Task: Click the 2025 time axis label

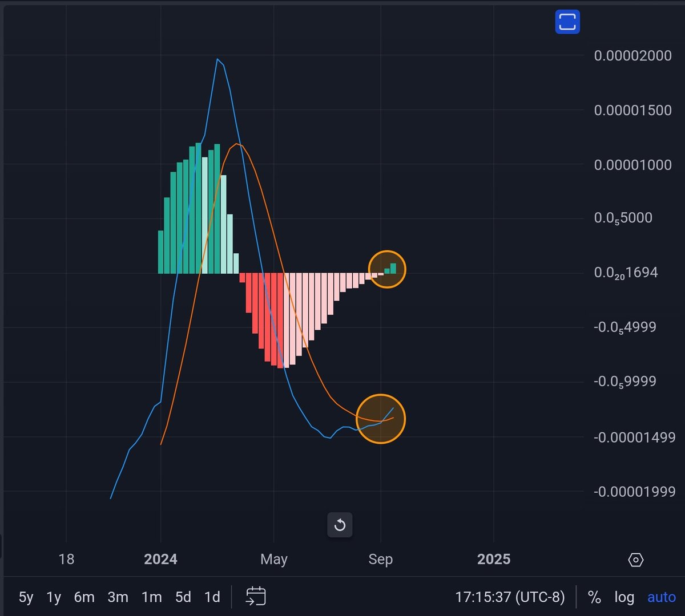Action: coord(494,559)
